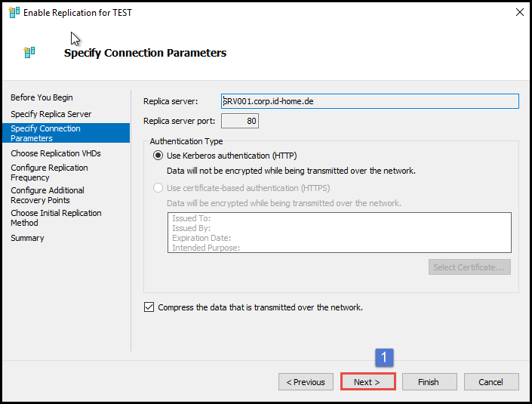Go to Choose Initial Replication Method
This screenshot has height=404, width=532.
[55, 218]
